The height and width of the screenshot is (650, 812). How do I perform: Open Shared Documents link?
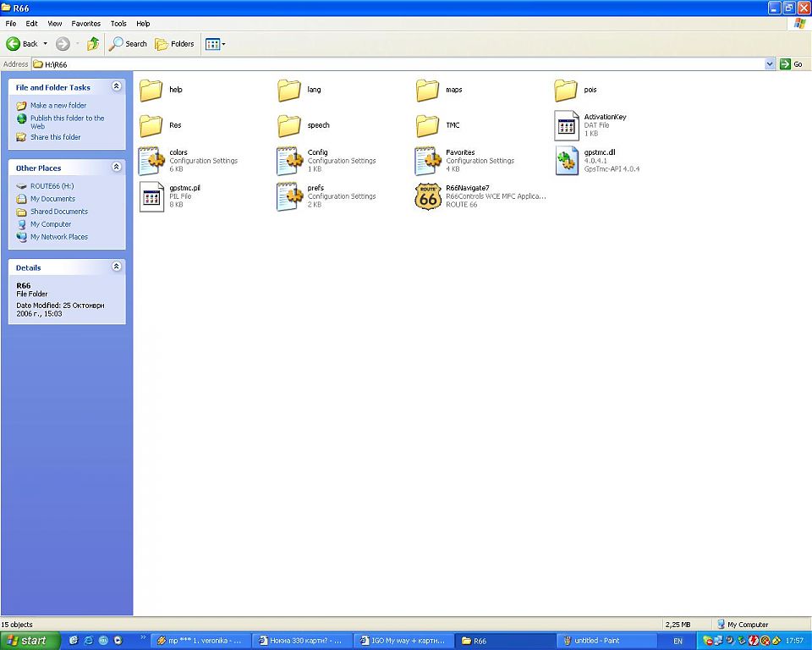tap(59, 212)
